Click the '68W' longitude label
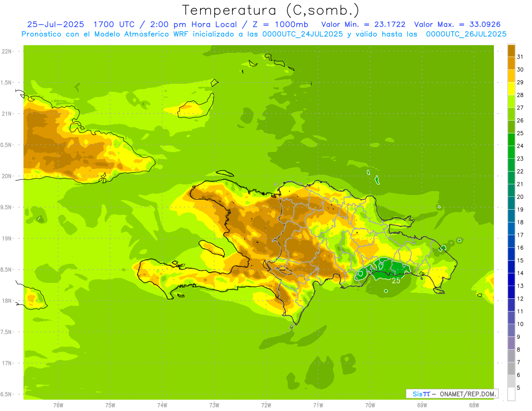 click(x=473, y=405)
